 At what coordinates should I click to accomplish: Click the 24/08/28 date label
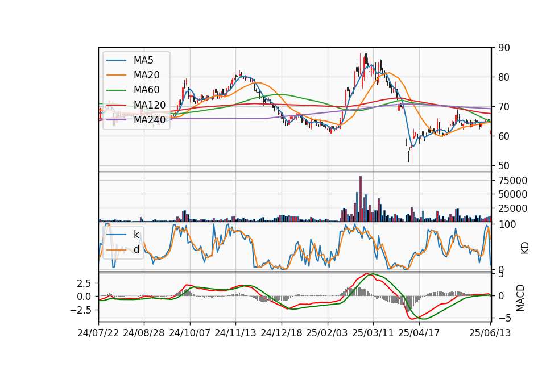pos(144,333)
